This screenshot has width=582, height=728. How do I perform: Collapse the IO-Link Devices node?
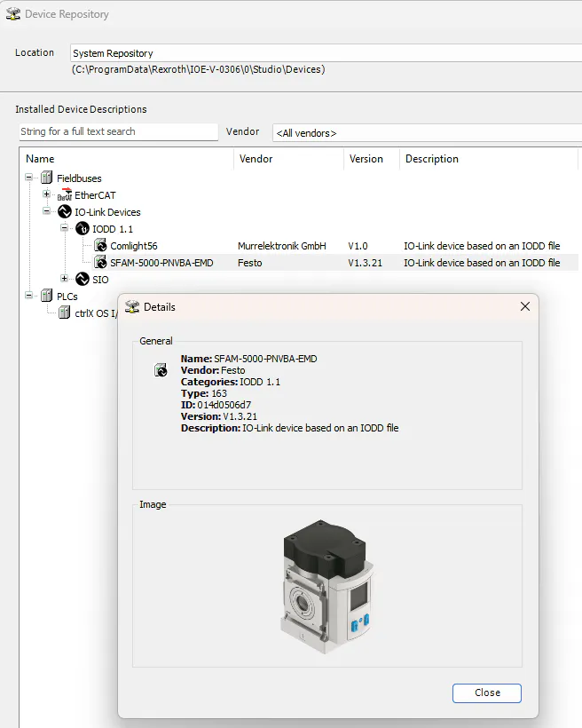click(x=47, y=212)
